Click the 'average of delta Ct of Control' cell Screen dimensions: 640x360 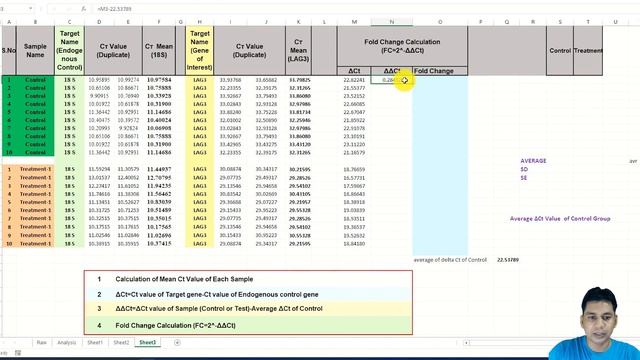[x=450, y=260]
